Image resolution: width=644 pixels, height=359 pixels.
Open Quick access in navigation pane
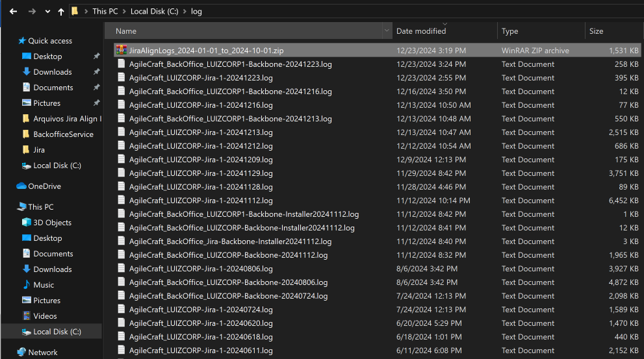tap(50, 41)
